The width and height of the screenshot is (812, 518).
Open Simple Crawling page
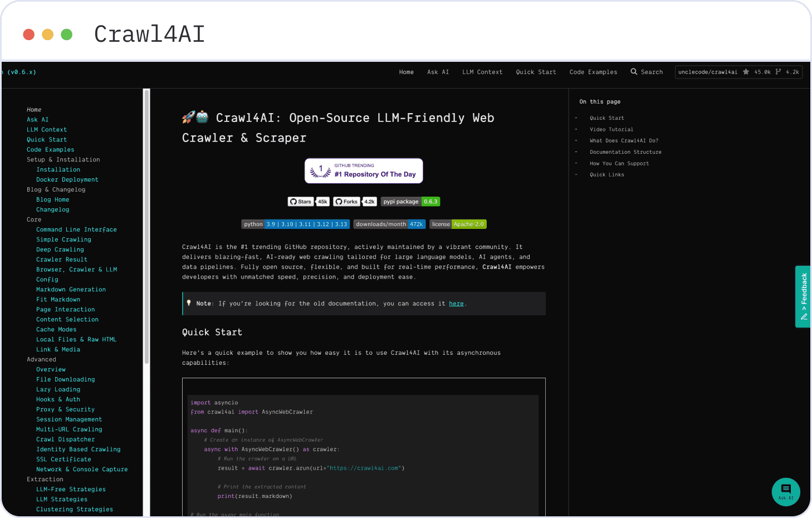[x=64, y=240]
